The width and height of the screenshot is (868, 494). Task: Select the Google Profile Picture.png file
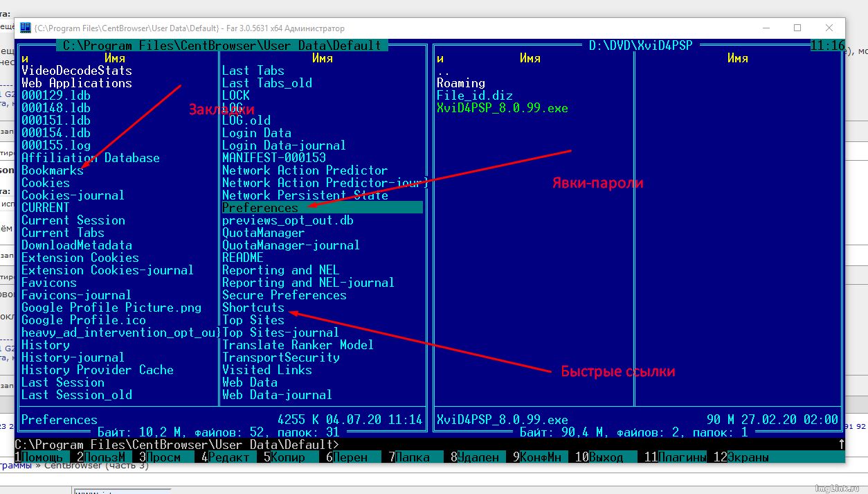point(111,308)
